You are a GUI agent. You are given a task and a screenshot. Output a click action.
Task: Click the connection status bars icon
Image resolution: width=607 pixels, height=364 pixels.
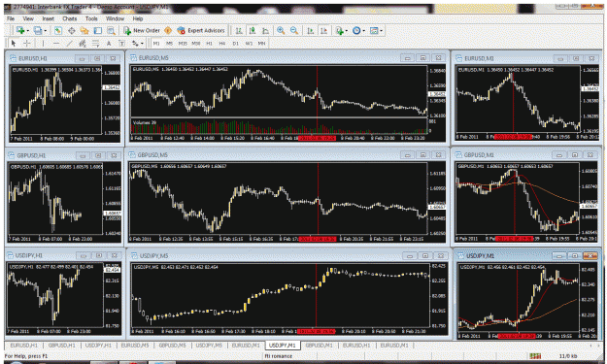coord(535,356)
